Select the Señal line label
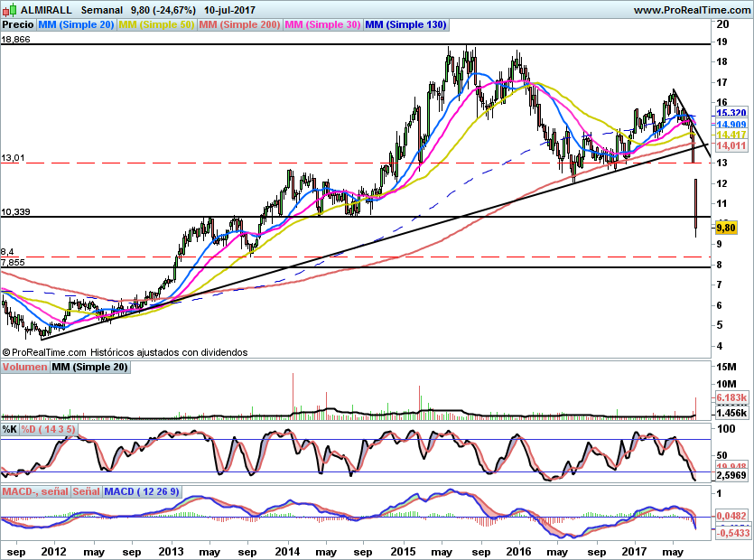Image resolution: width=754 pixels, height=560 pixels. (x=87, y=491)
